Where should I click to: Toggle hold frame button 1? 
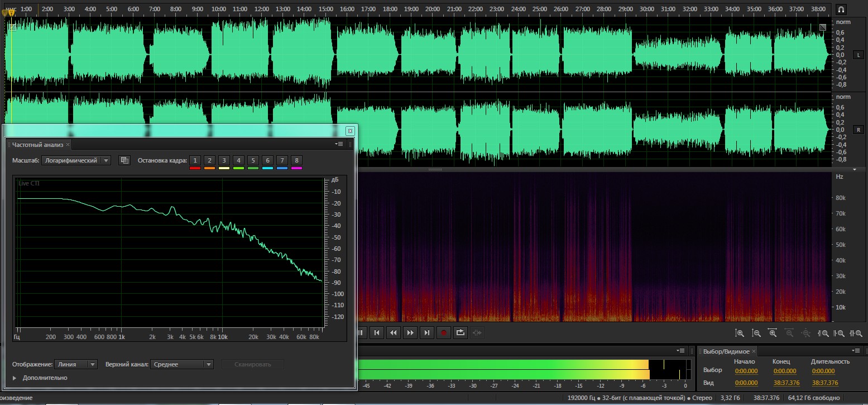pyautogui.click(x=195, y=160)
